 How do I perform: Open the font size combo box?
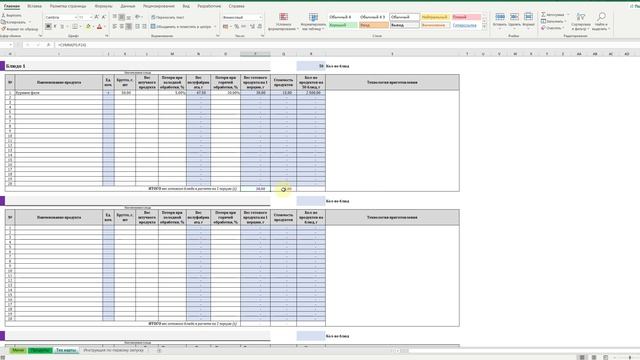(x=85, y=17)
